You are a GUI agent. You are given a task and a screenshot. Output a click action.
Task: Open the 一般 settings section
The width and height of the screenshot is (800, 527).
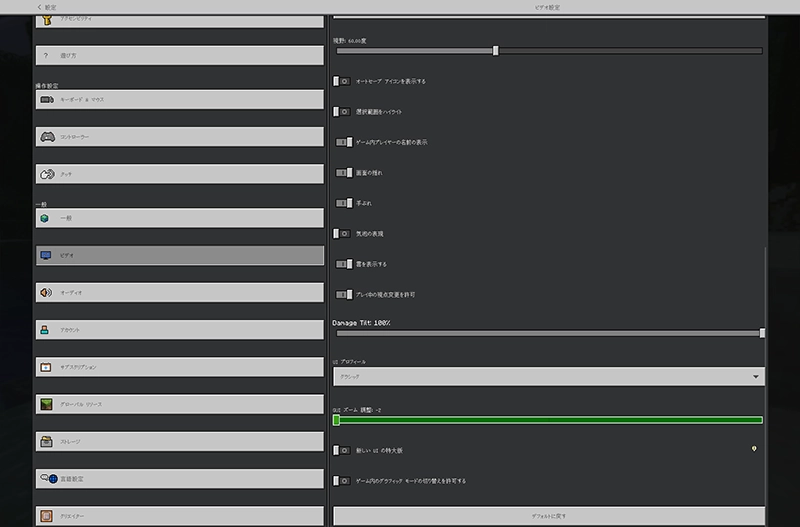click(179, 217)
